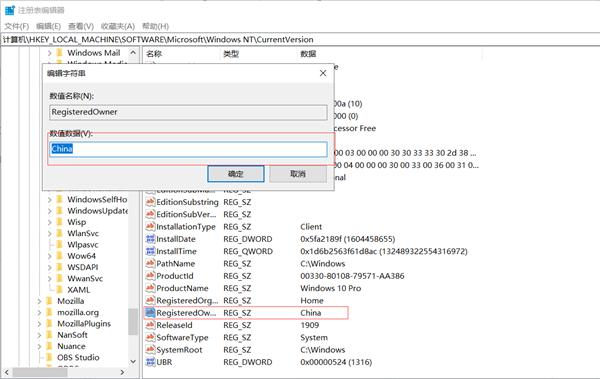
Task: Click the ProductName string value icon
Action: 150,288
